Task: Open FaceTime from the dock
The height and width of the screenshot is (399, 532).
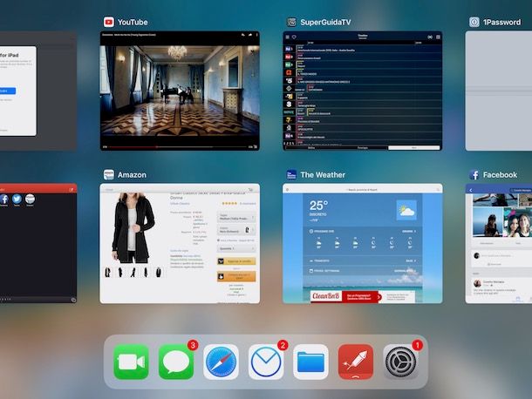Action: (131, 362)
